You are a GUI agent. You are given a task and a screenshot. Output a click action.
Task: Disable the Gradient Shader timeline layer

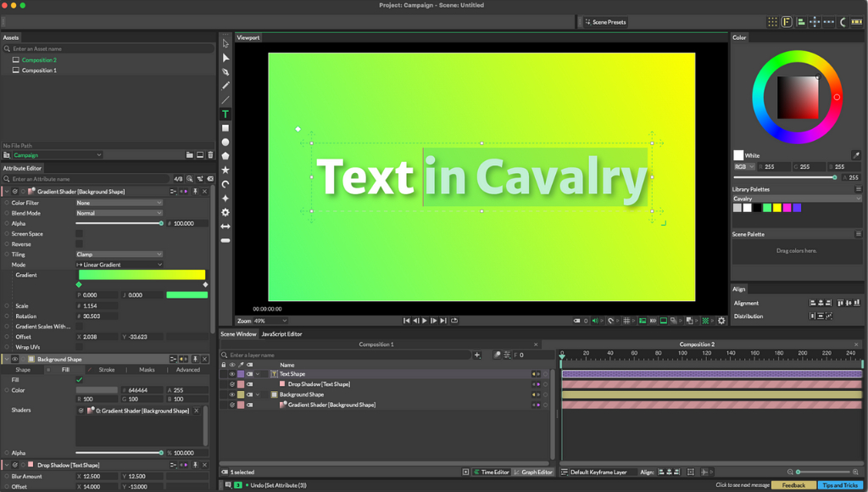(232, 405)
